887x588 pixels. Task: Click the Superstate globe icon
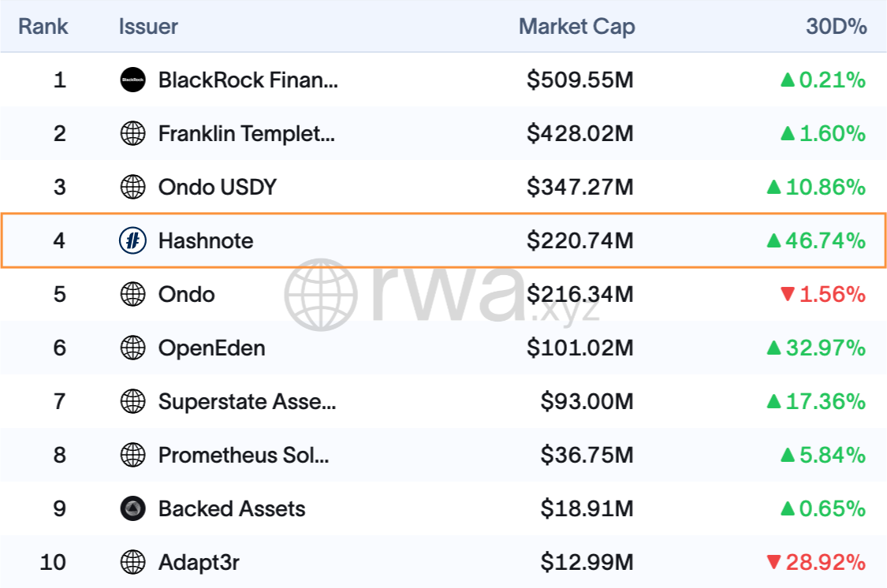coord(132,401)
